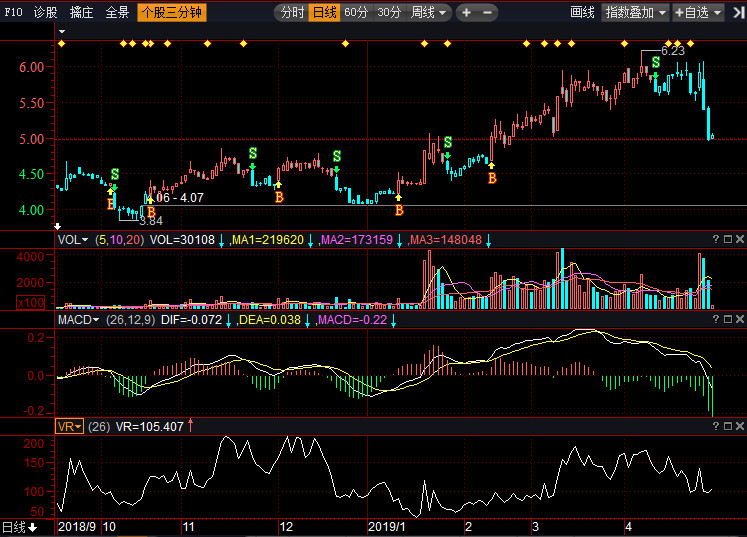Open help for the VR panel
Viewport: 747px width, 537px height.
716,426
